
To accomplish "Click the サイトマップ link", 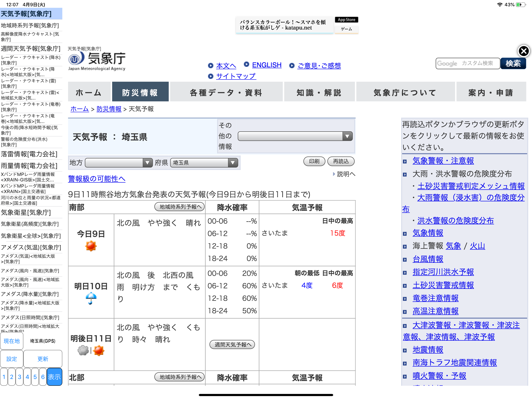I will 236,76.
